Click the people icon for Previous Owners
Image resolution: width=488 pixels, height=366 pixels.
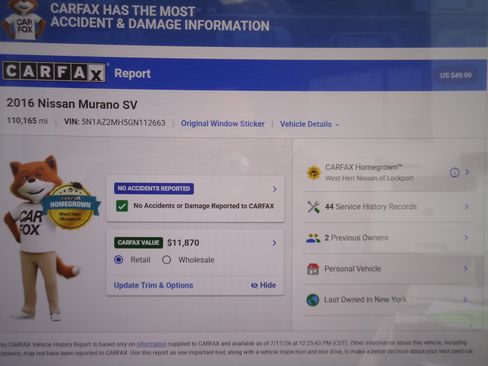click(313, 238)
